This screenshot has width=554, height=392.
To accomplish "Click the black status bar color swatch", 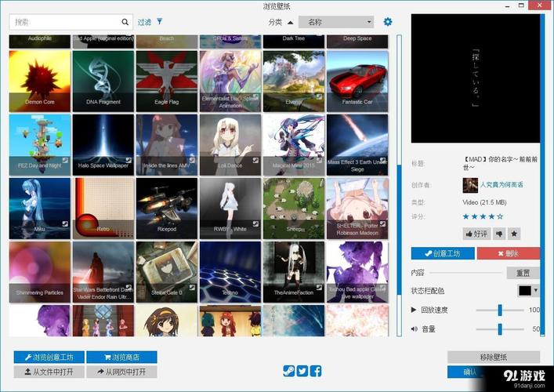I will [525, 291].
